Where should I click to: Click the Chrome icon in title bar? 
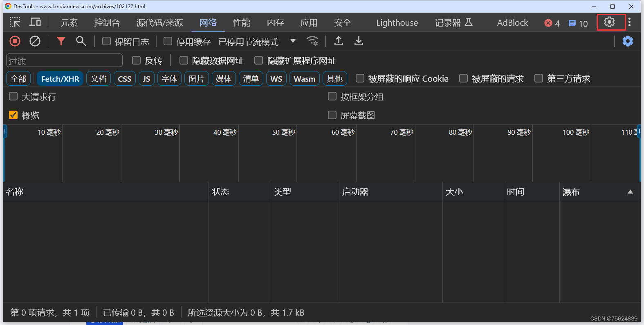(8, 6)
